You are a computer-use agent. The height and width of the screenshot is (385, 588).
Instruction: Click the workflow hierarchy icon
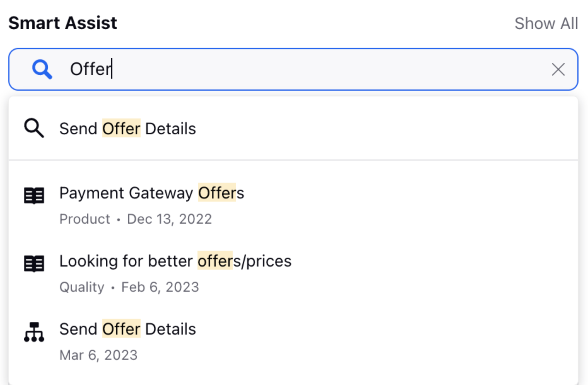(x=34, y=332)
